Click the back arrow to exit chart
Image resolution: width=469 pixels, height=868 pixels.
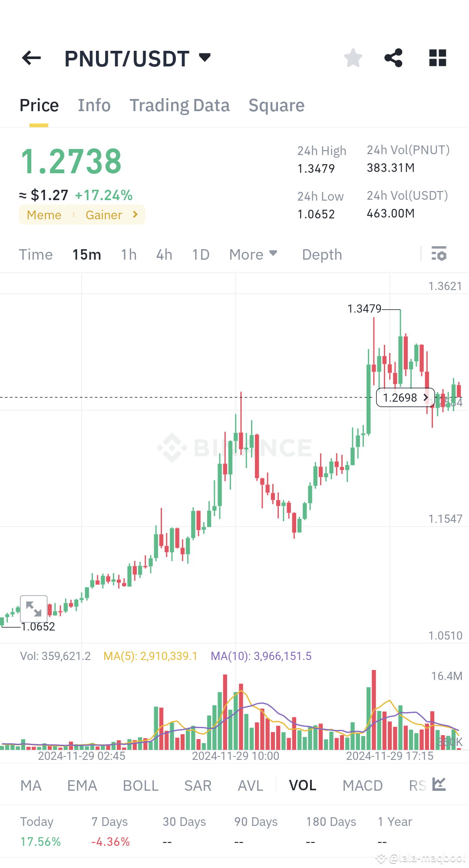point(31,58)
